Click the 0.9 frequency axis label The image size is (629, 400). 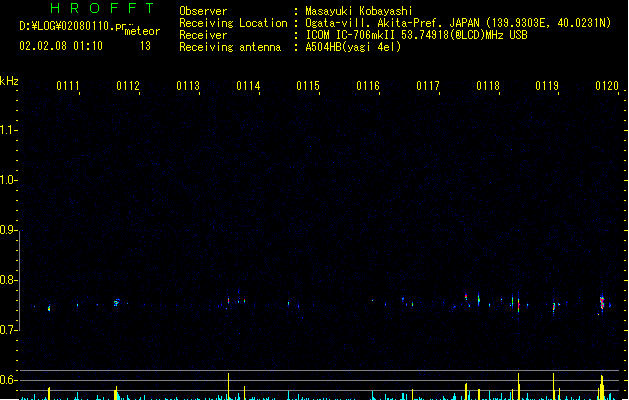coord(7,229)
